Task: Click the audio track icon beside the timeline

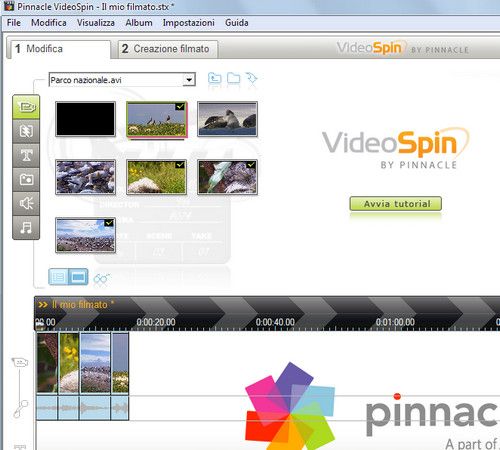Action: [x=21, y=409]
